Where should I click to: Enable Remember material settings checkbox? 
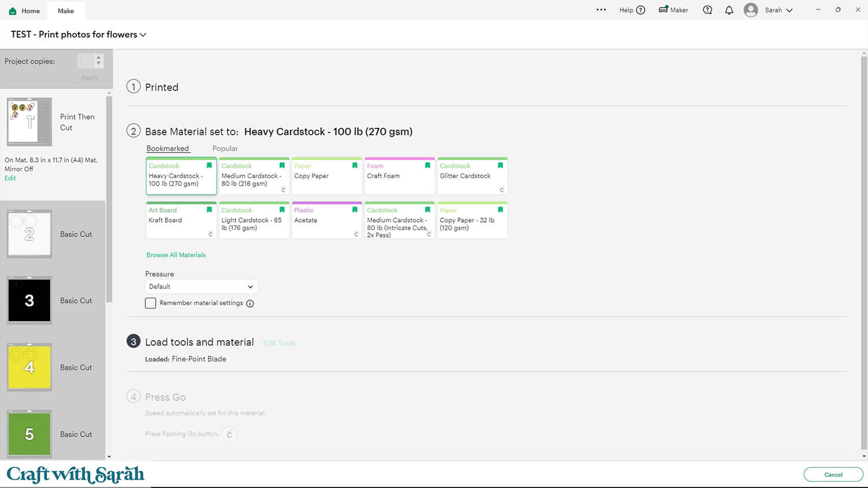coord(150,303)
